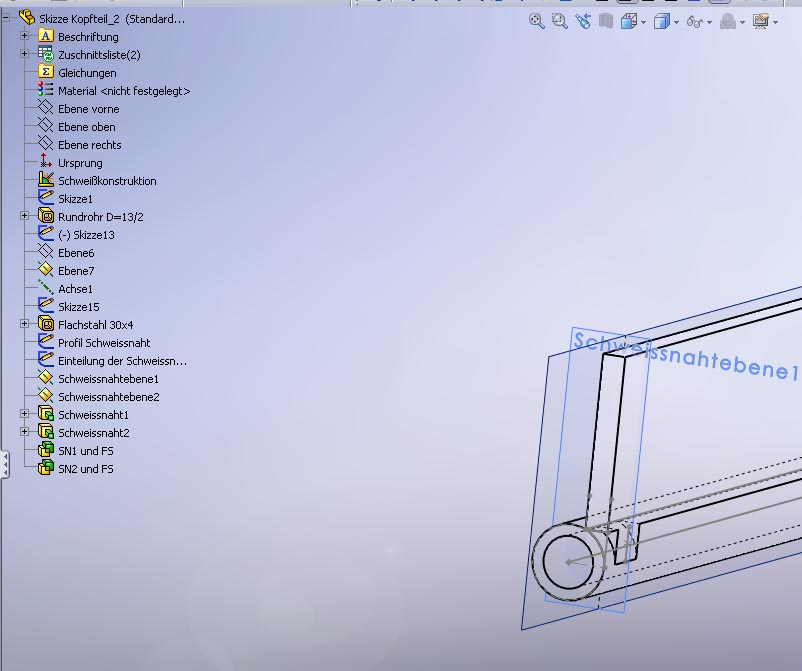Click the Previous View icon
This screenshot has height=671, width=802.
(583, 21)
